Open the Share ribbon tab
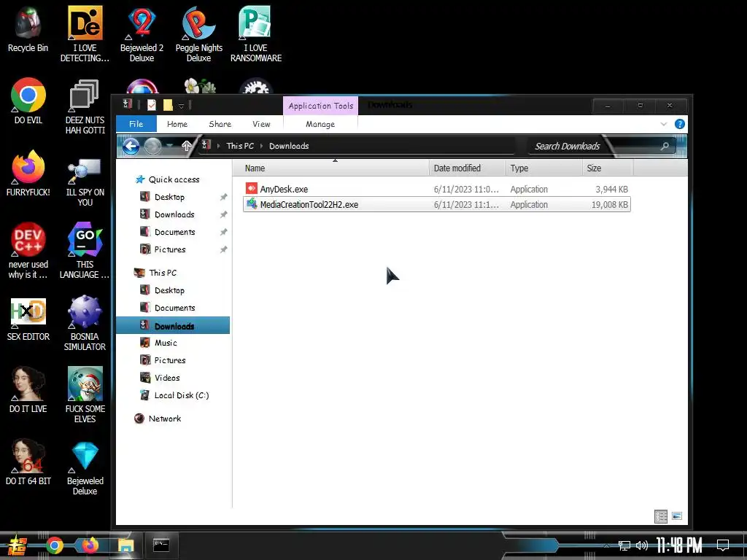747x560 pixels. click(220, 124)
